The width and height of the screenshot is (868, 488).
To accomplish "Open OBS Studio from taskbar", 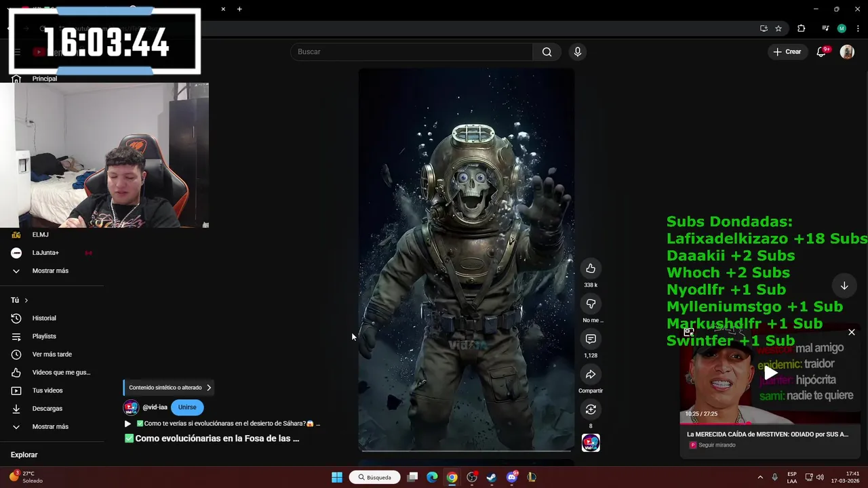I will [472, 477].
